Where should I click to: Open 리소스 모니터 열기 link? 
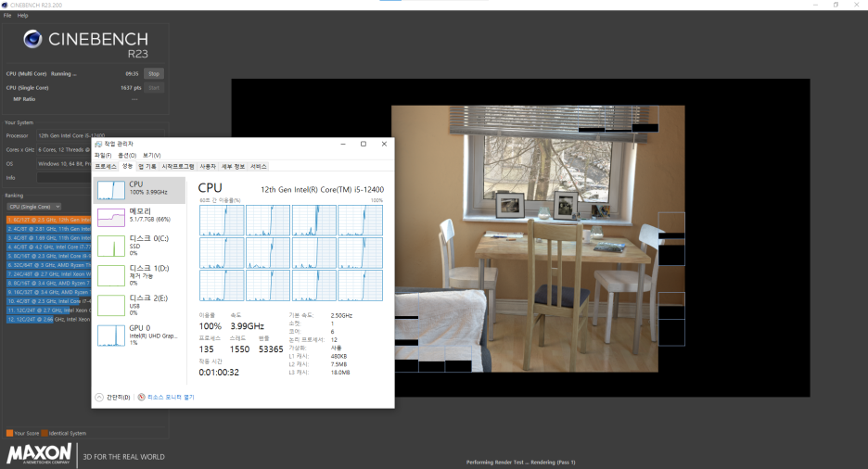point(166,397)
